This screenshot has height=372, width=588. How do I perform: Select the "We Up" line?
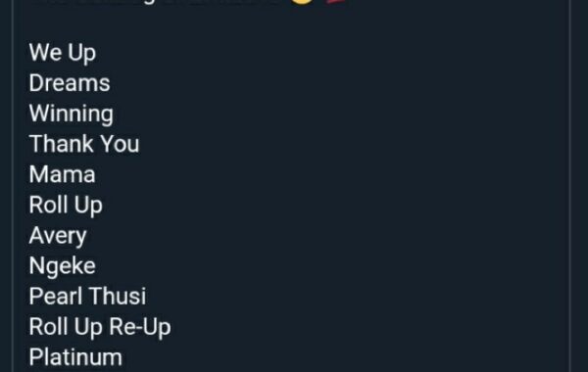click(x=63, y=53)
